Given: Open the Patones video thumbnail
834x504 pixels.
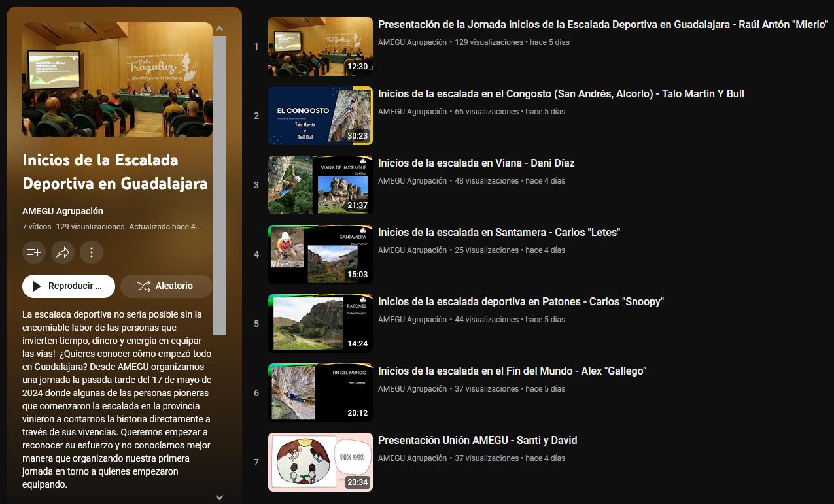Looking at the screenshot, I should tap(320, 324).
